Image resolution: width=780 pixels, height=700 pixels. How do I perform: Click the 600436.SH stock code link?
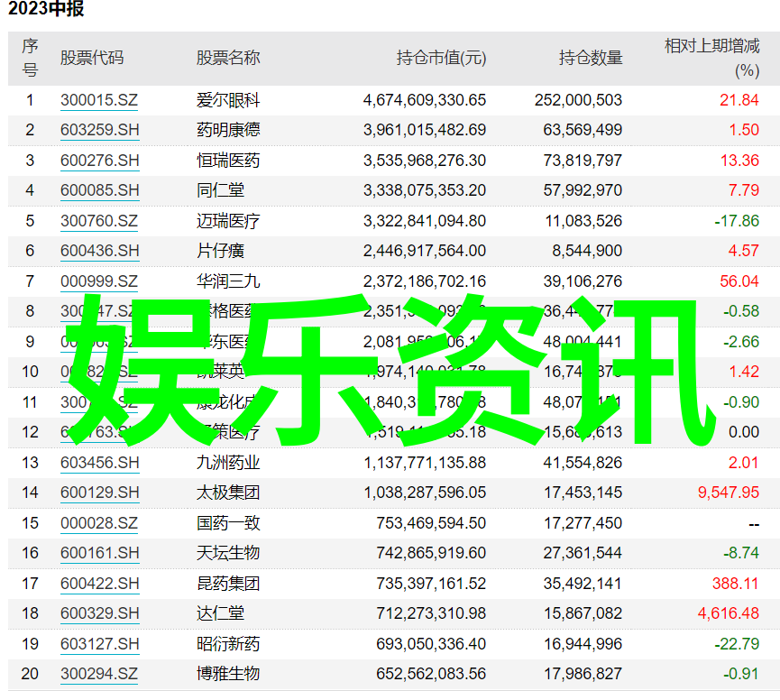coord(99,251)
